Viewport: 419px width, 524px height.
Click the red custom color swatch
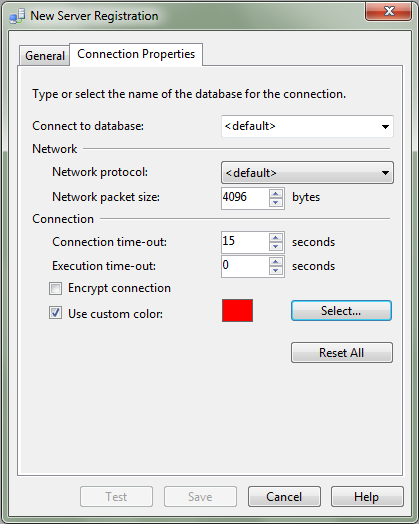point(237,311)
